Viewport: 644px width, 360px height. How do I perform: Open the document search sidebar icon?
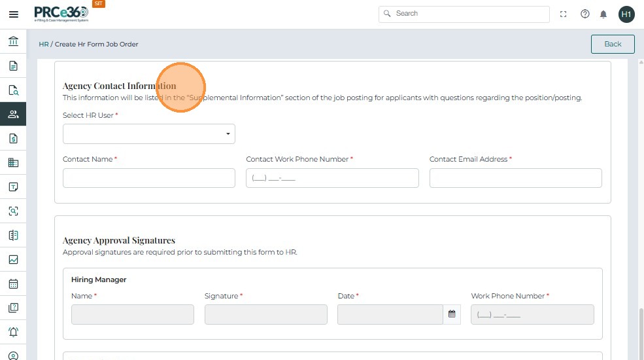point(13,90)
